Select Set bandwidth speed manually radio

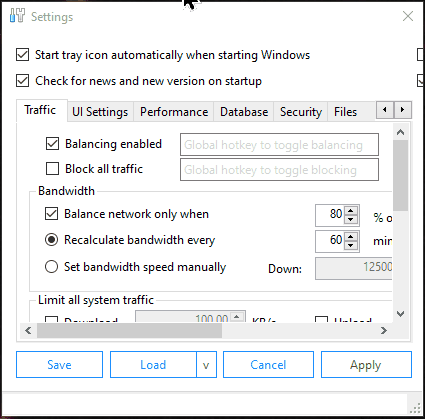51,267
